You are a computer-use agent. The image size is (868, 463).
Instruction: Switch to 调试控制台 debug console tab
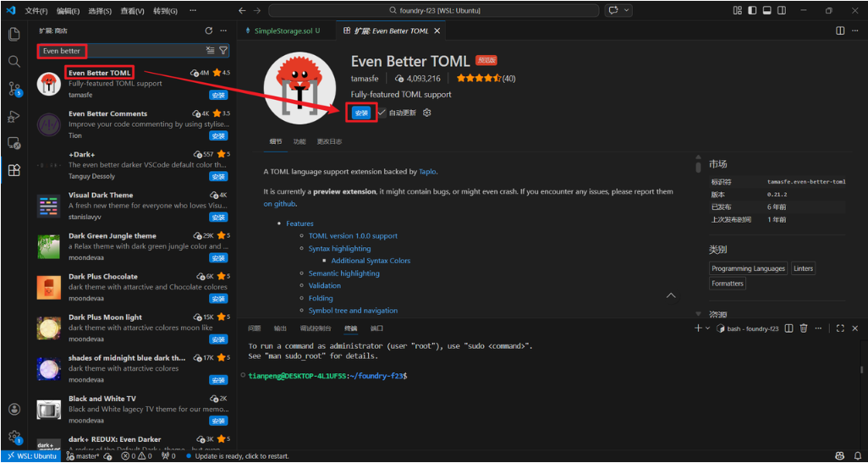point(316,328)
